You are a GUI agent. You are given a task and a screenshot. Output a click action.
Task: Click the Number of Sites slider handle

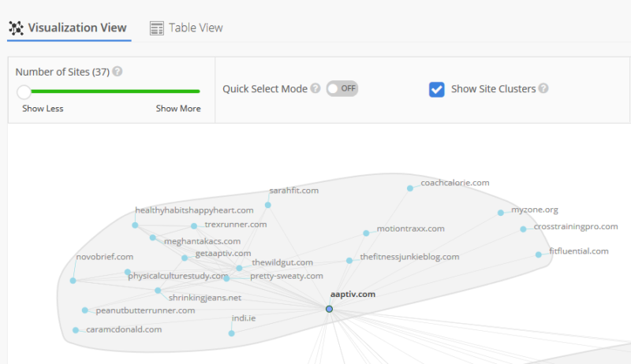point(24,91)
